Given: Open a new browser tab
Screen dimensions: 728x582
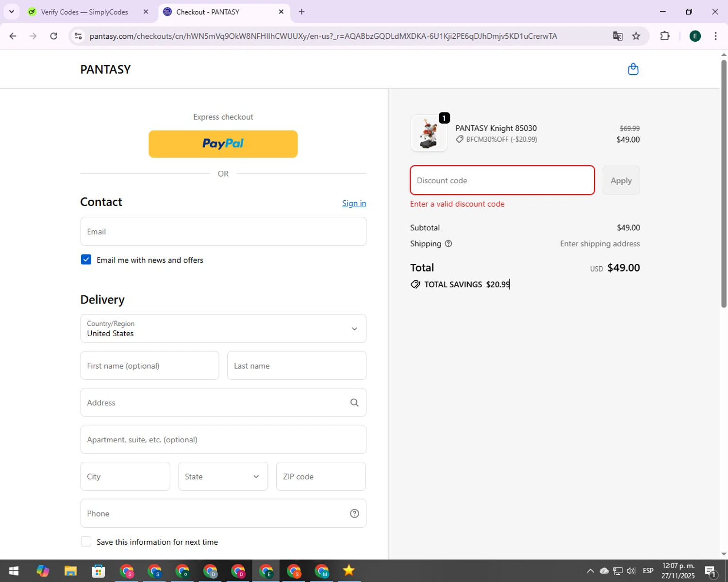Looking at the screenshot, I should click(x=302, y=12).
